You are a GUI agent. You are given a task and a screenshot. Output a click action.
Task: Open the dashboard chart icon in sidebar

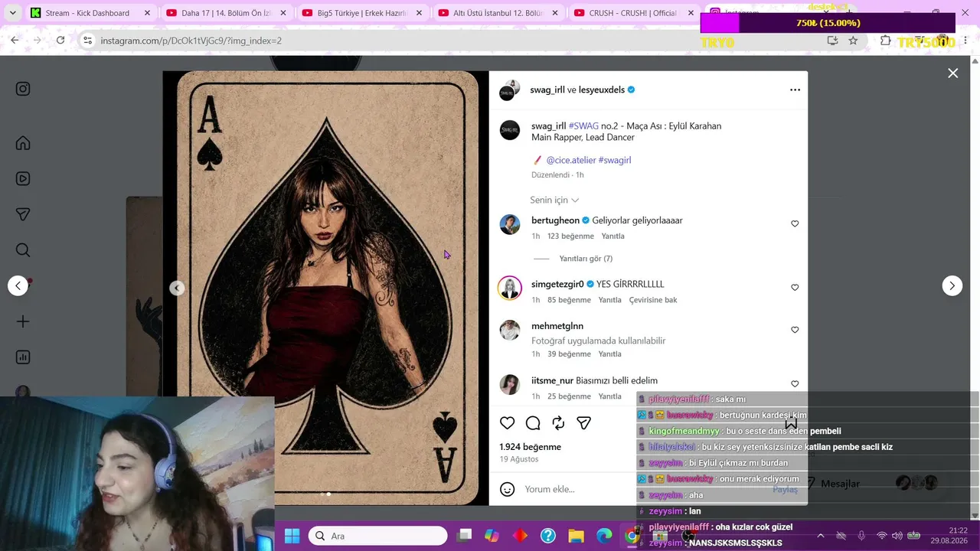coord(23,357)
